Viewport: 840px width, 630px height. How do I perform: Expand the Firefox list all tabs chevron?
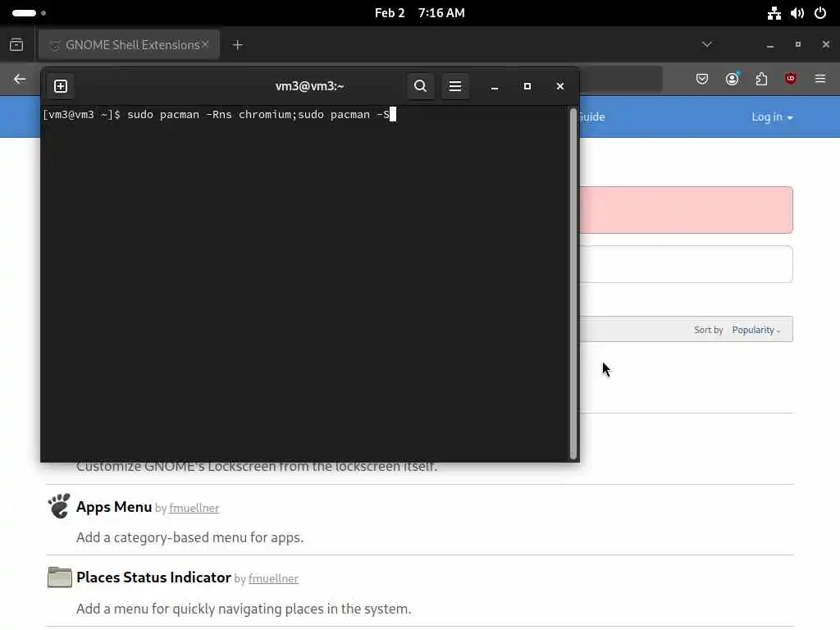click(706, 44)
